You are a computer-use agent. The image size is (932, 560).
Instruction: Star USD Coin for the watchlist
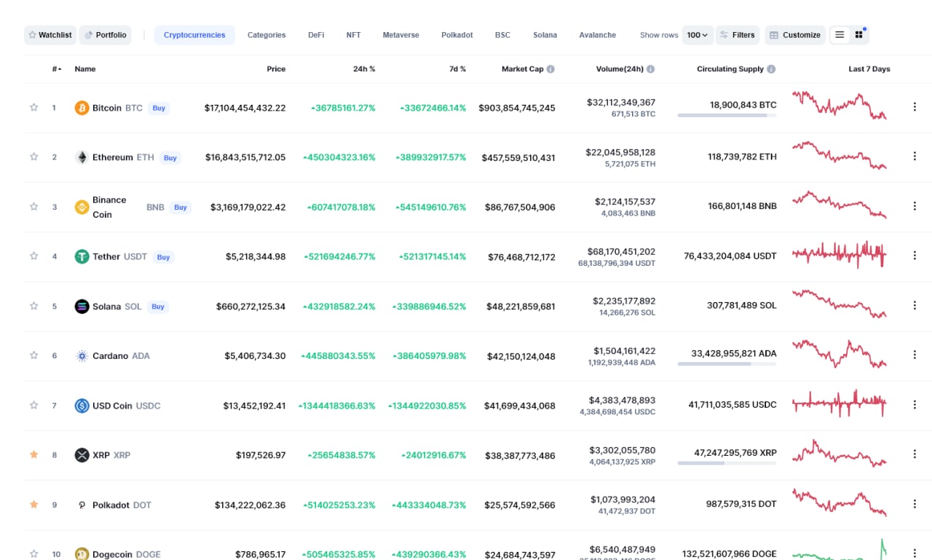(x=33, y=404)
